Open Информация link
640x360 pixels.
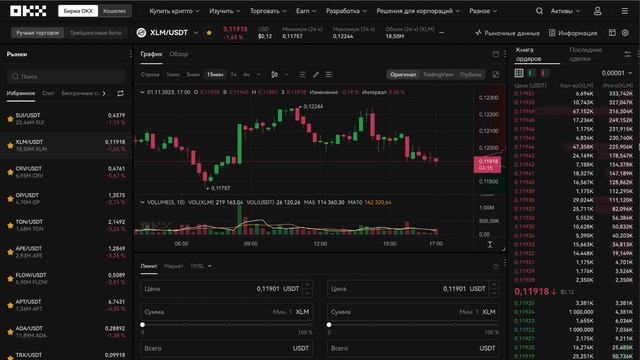pyautogui.click(x=573, y=33)
